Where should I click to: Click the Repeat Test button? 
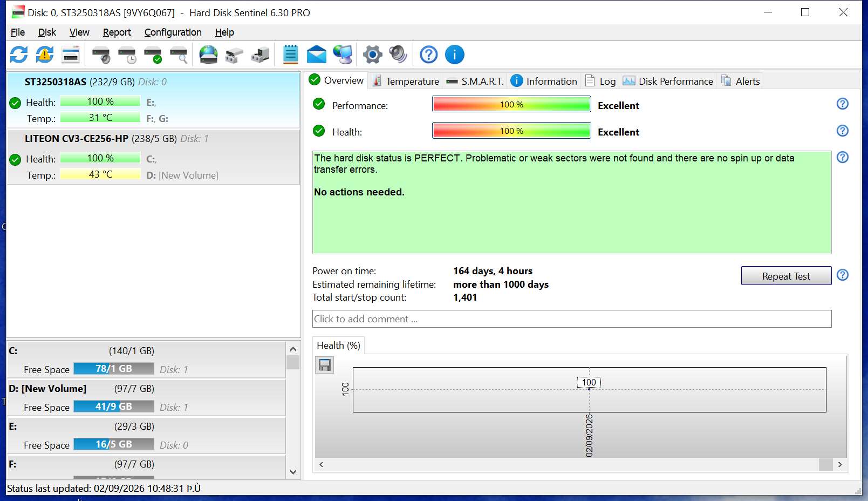click(x=786, y=276)
